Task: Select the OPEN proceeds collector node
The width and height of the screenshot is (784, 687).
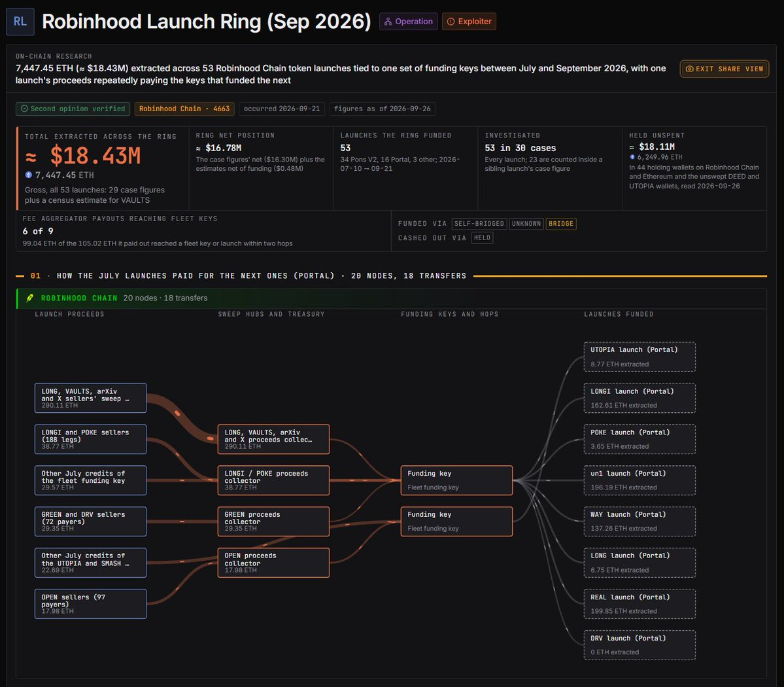Action: (x=273, y=563)
